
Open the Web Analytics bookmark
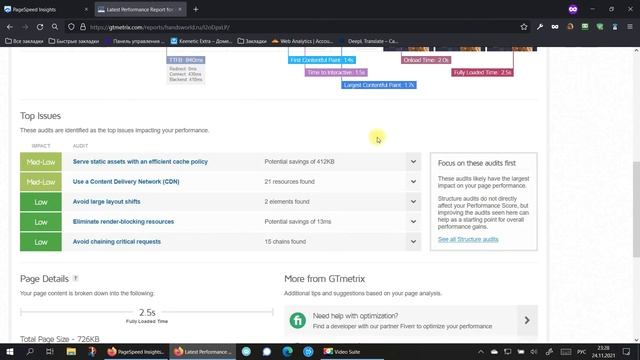302,41
